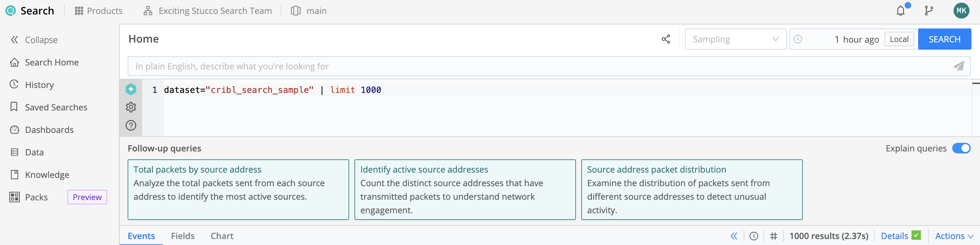Click the 1 hour ago time range
Image resolution: width=980 pixels, height=245 pixels.
(856, 39)
